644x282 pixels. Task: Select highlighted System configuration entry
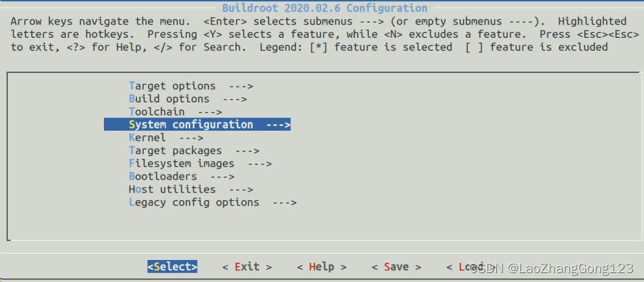tap(197, 124)
